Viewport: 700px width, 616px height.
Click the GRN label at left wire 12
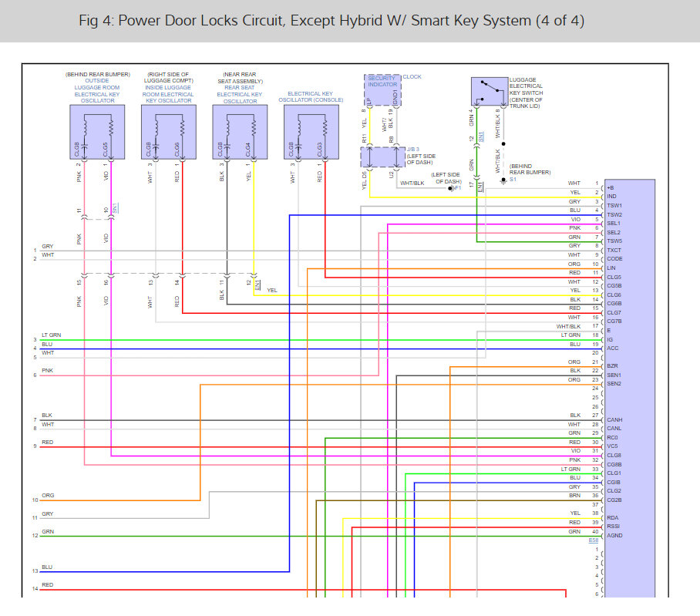click(x=48, y=532)
